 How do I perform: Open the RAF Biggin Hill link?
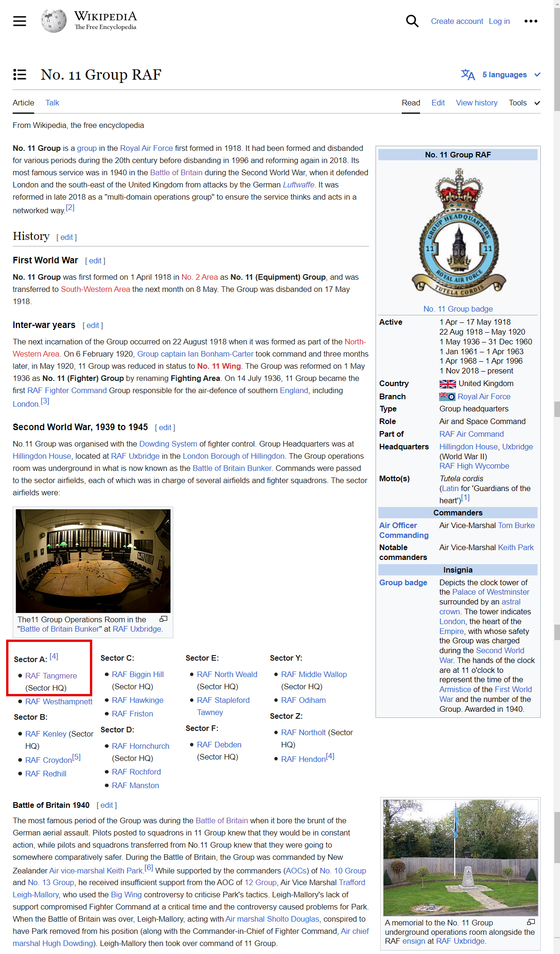pyautogui.click(x=138, y=674)
